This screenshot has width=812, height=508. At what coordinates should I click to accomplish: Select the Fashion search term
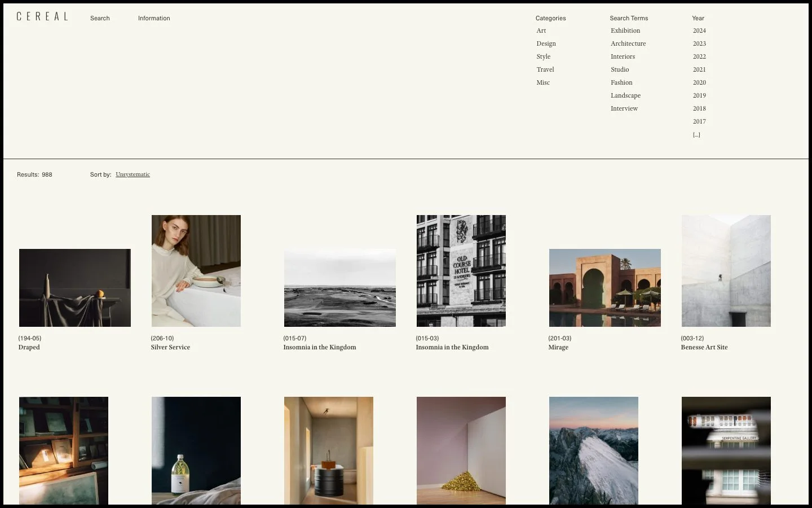tap(621, 82)
